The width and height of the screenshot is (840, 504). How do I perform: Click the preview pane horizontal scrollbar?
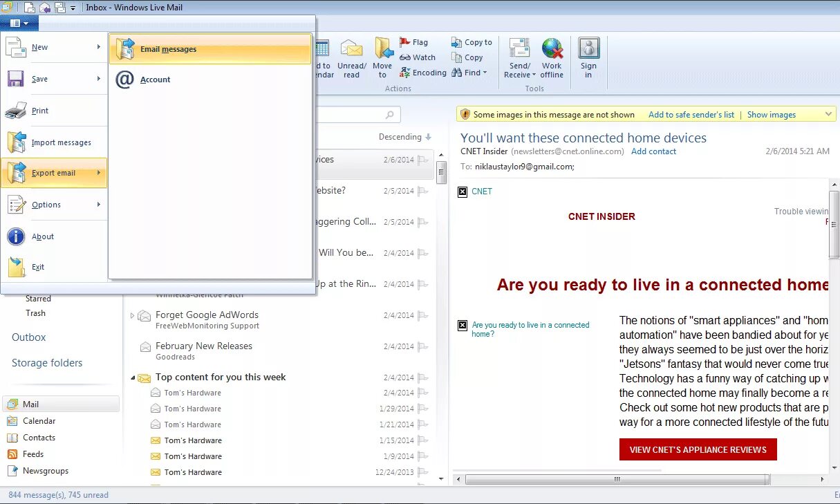coord(617,479)
